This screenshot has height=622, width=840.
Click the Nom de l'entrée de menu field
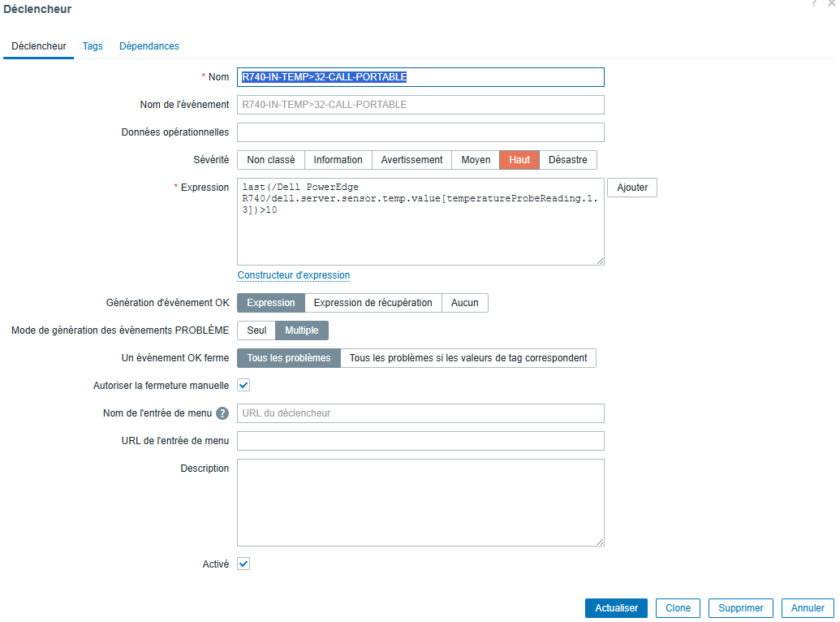pos(420,413)
